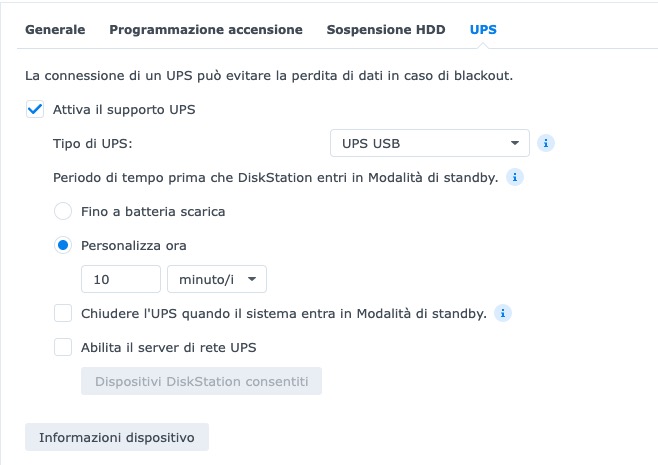Image resolution: width=658 pixels, height=465 pixels.
Task: Click the Attiva il supporto UPS label
Action: [124, 109]
